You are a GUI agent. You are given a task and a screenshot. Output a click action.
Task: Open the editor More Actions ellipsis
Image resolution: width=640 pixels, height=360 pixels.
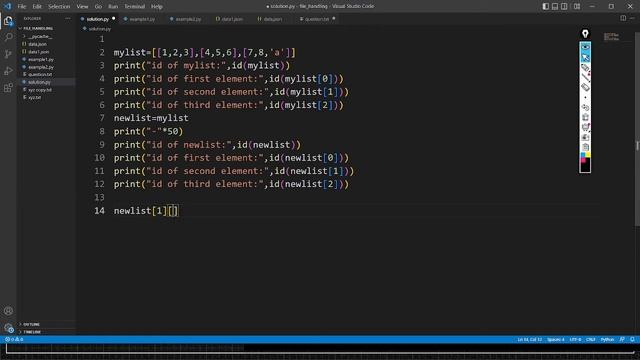click(632, 18)
